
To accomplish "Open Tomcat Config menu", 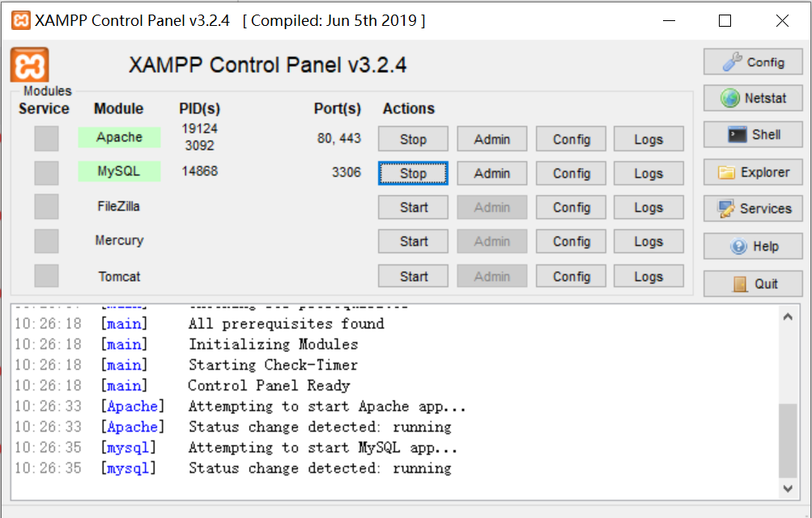I will pos(572,276).
